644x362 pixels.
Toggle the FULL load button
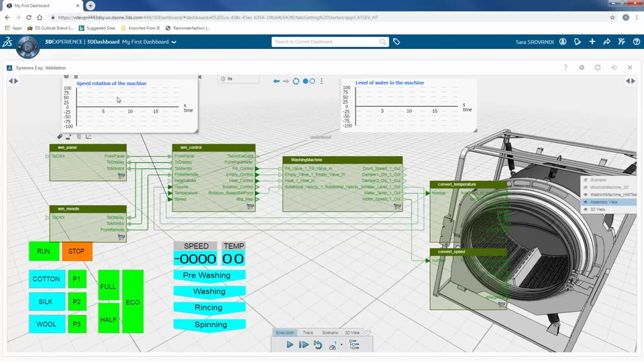109,286
